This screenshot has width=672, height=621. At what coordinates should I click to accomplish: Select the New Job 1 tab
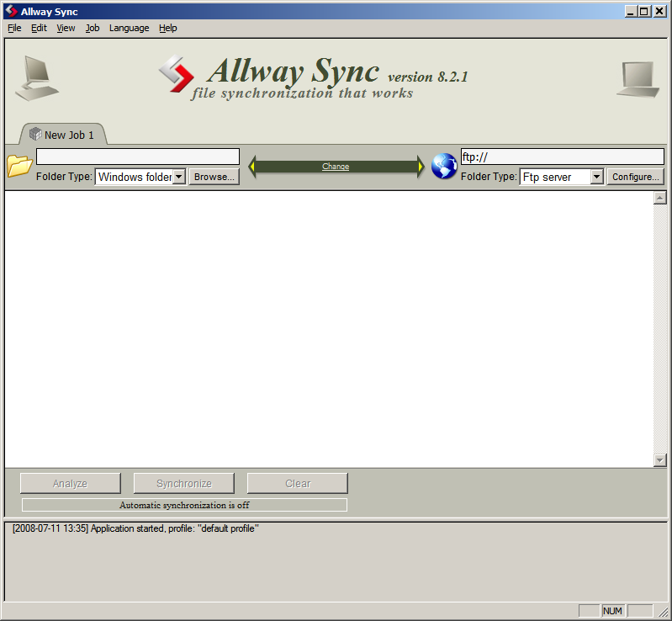pos(62,135)
